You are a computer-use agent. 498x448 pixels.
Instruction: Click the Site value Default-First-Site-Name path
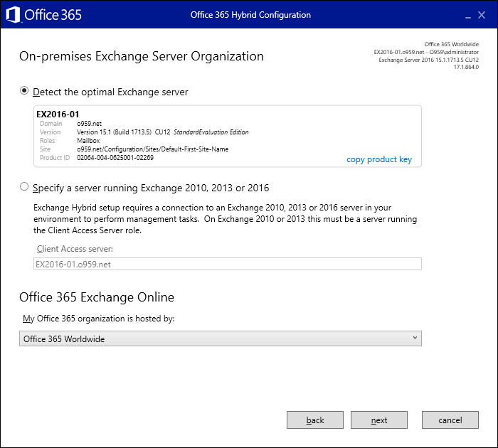[152, 149]
